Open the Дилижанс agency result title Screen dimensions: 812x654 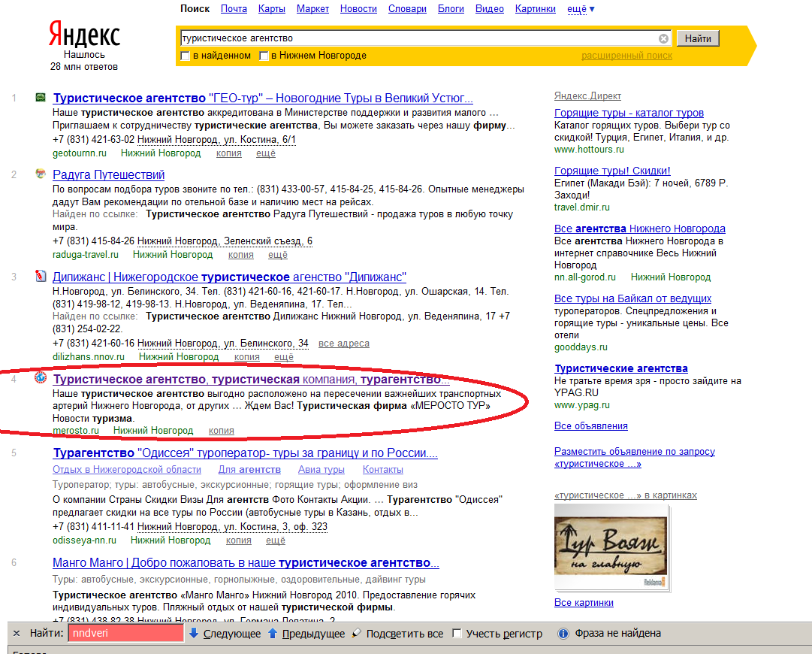(x=229, y=277)
